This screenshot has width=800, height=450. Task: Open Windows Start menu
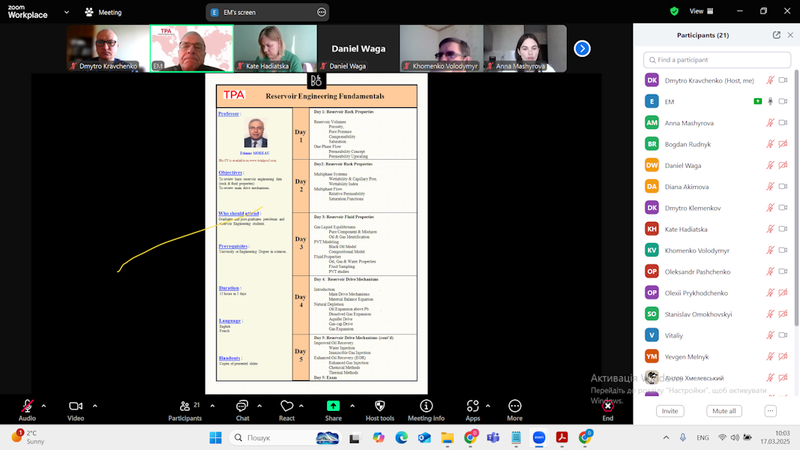point(216,438)
